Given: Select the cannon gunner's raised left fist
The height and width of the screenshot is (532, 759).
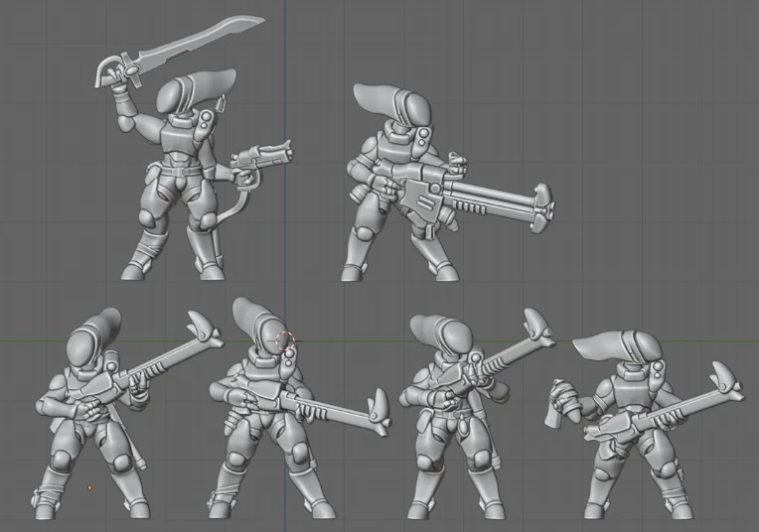Looking at the screenshot, I should pyautogui.click(x=456, y=164).
